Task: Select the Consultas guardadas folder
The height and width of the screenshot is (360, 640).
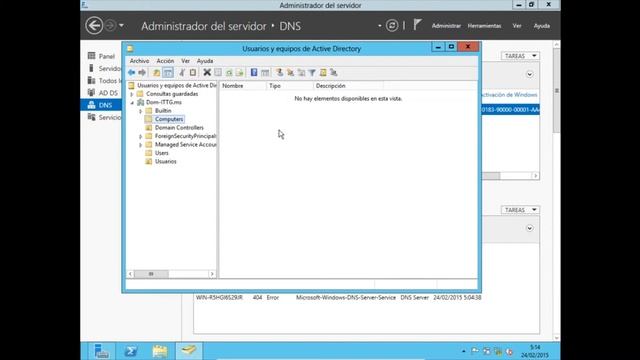Action: [172, 94]
